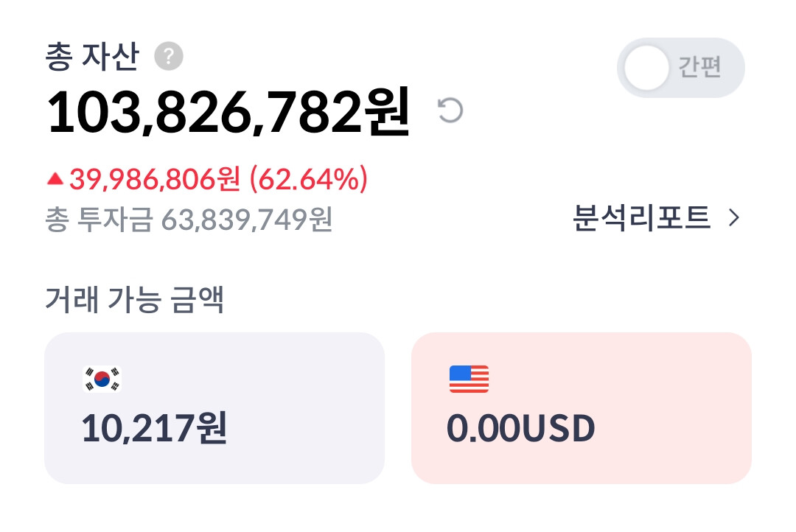The width and height of the screenshot is (796, 532).
Task: Tap the 62.64% return percentage
Action: point(309,179)
